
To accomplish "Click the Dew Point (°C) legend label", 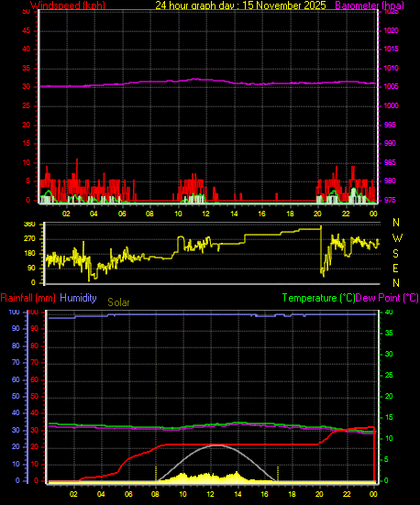I will click(x=387, y=298).
